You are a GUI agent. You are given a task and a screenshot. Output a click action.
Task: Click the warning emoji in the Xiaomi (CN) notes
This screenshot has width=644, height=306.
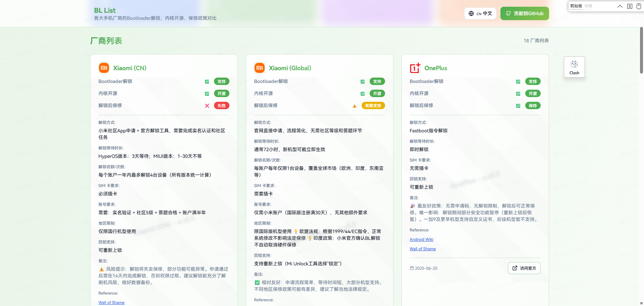101,269
